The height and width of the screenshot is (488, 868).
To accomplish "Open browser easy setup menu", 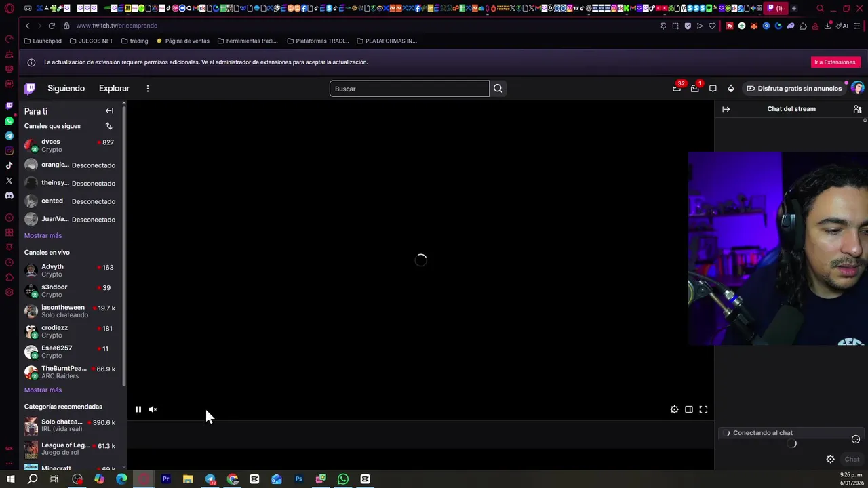I will [859, 26].
